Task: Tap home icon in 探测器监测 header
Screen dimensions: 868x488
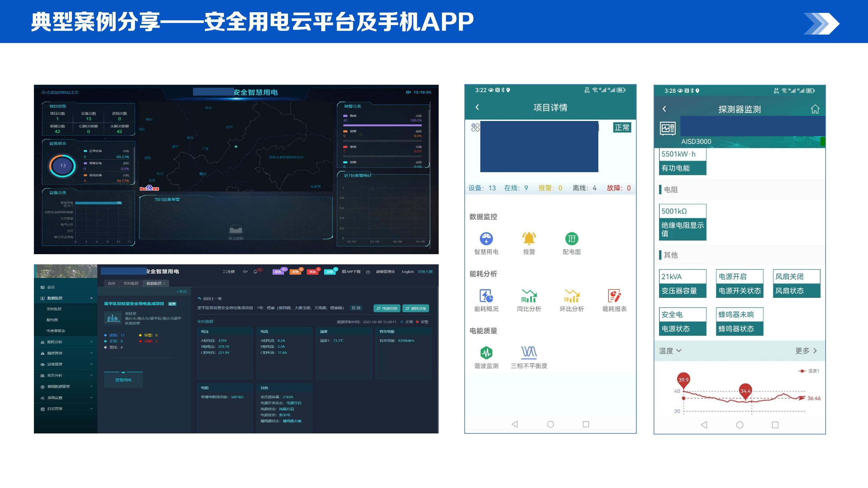Action: 815,109
